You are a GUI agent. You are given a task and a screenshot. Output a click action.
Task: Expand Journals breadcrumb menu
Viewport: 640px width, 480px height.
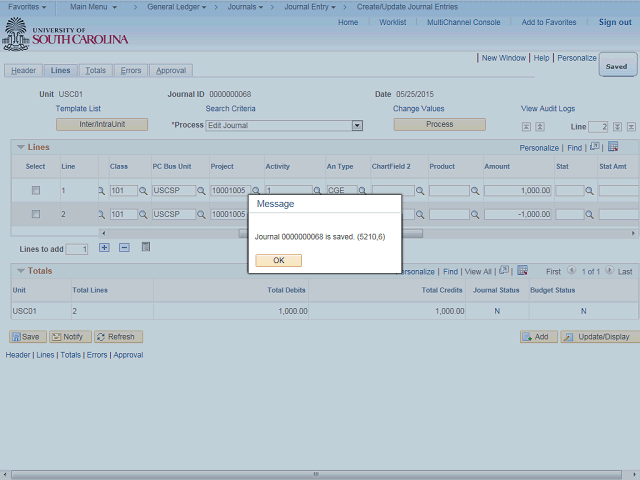245,7
